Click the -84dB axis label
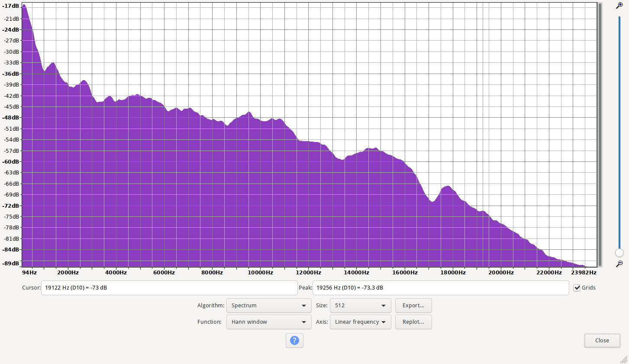Image resolution: width=629 pixels, height=364 pixels. coord(11,250)
